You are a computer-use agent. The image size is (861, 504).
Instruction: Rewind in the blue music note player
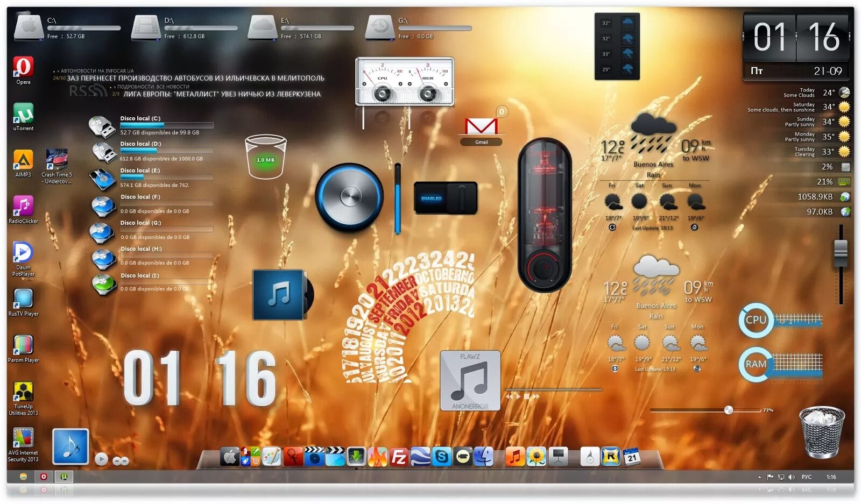click(116, 461)
